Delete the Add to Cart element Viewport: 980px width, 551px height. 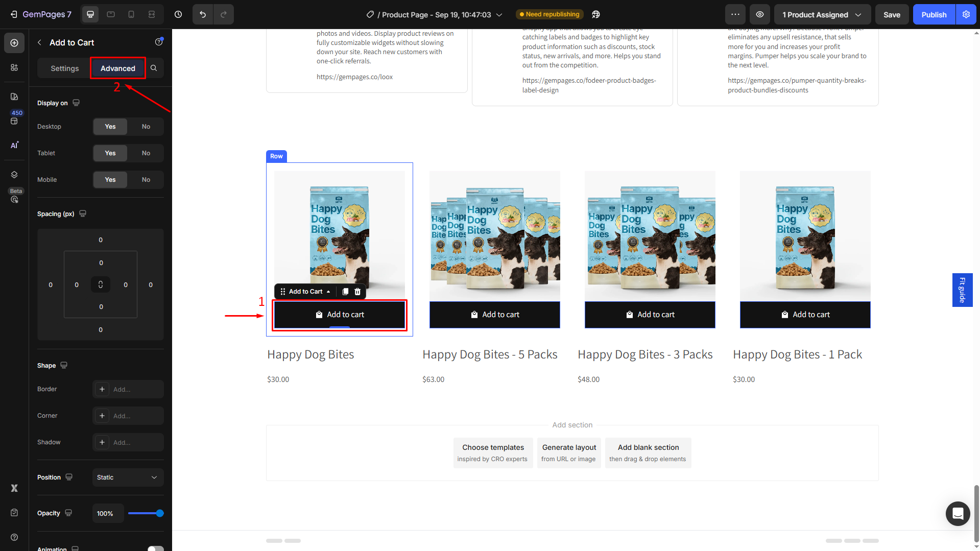coord(357,292)
